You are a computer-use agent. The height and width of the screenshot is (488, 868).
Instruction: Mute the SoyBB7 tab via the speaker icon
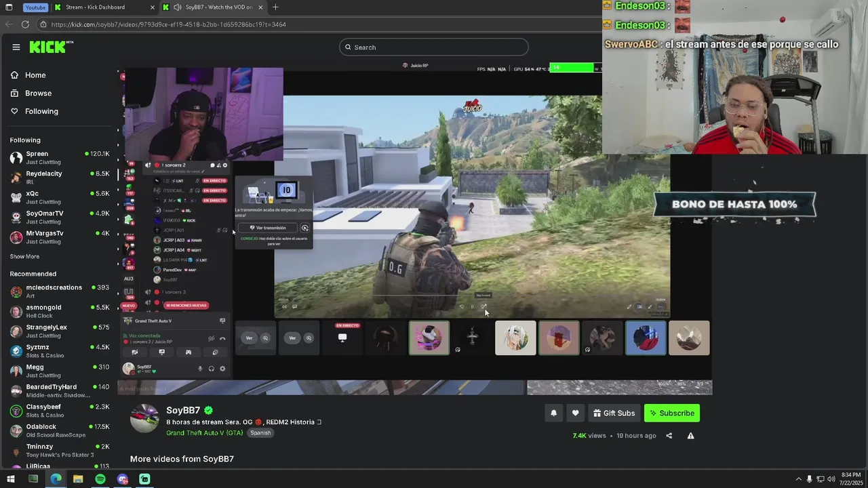(x=178, y=7)
